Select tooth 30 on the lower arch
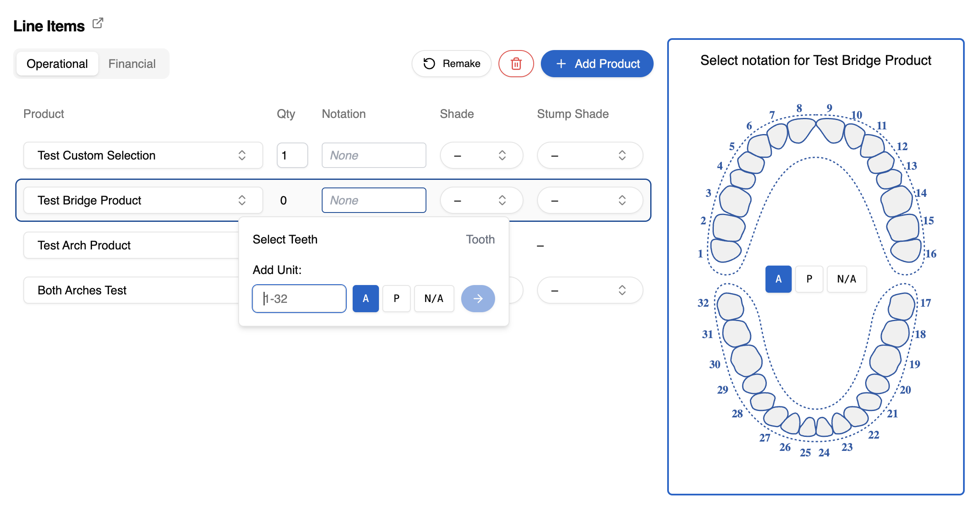The width and height of the screenshot is (980, 509). pyautogui.click(x=746, y=361)
